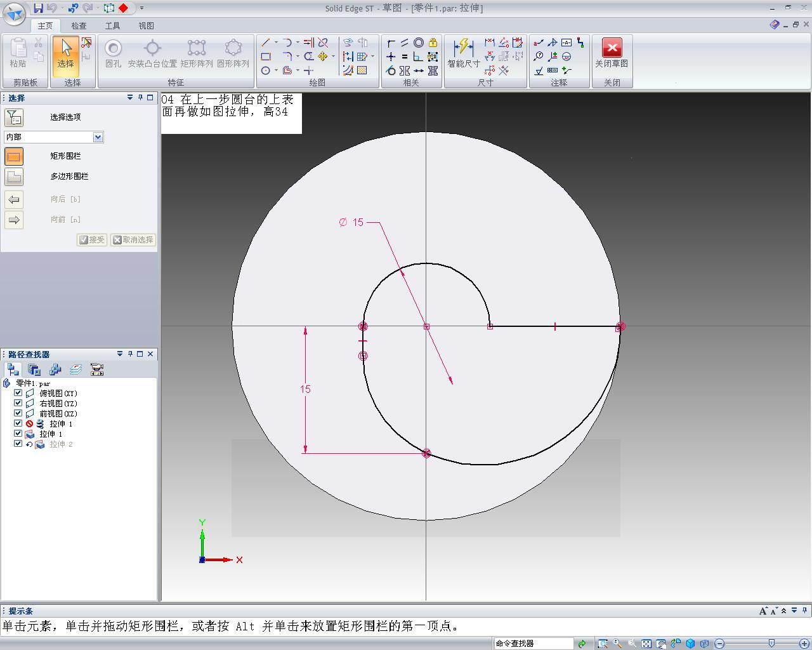This screenshot has height=650, width=812.
Task: Expand the Circle tool dropdown arrow
Action: 276,70
